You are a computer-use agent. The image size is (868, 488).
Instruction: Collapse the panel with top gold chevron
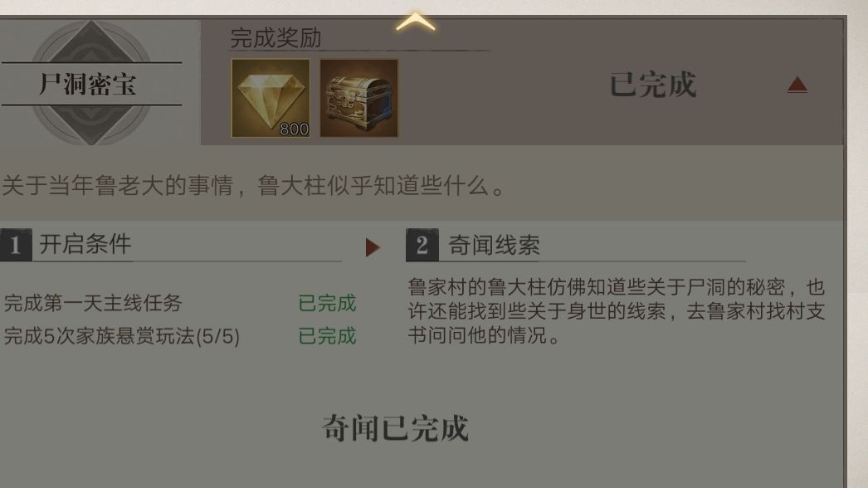pos(415,22)
